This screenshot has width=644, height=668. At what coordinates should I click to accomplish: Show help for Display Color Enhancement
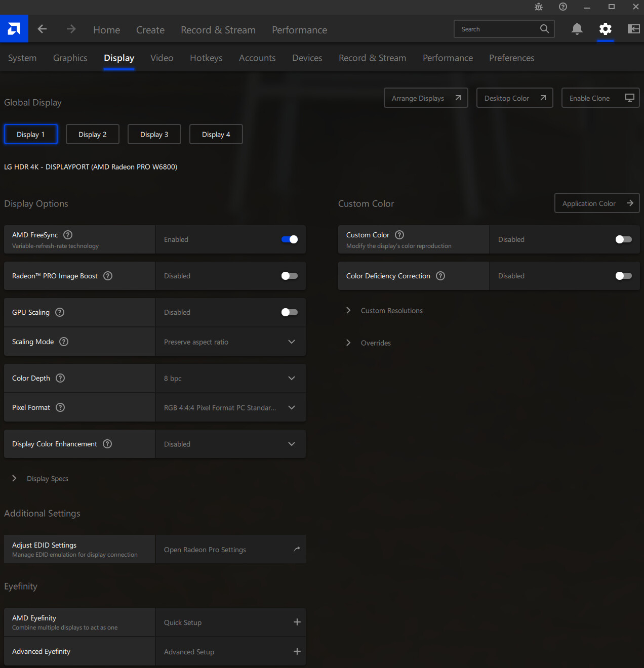[107, 444]
